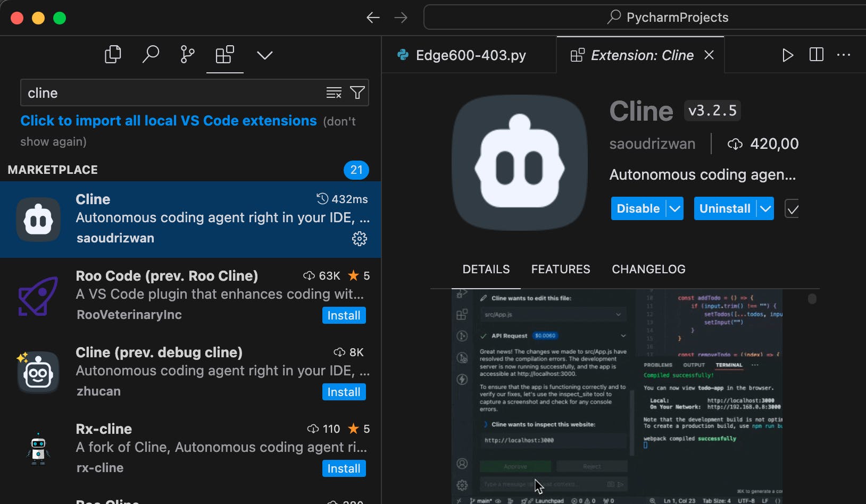Open the extension search filter icon
The width and height of the screenshot is (866, 504).
tap(357, 93)
